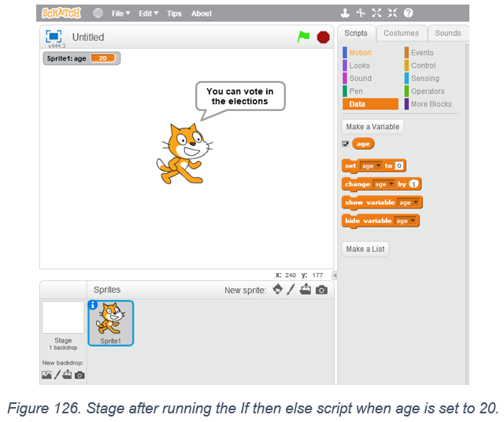
Task: Paint a new backdrop icon
Action: (x=57, y=375)
